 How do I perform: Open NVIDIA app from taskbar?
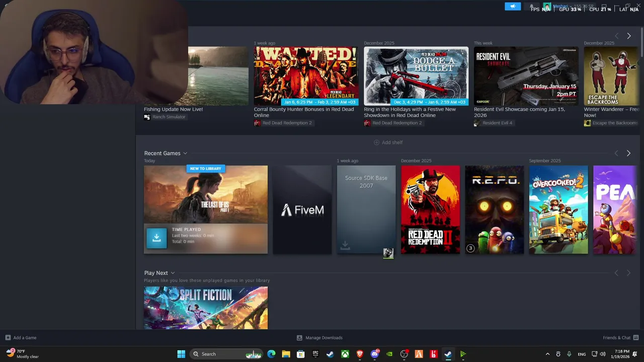pyautogui.click(x=389, y=354)
